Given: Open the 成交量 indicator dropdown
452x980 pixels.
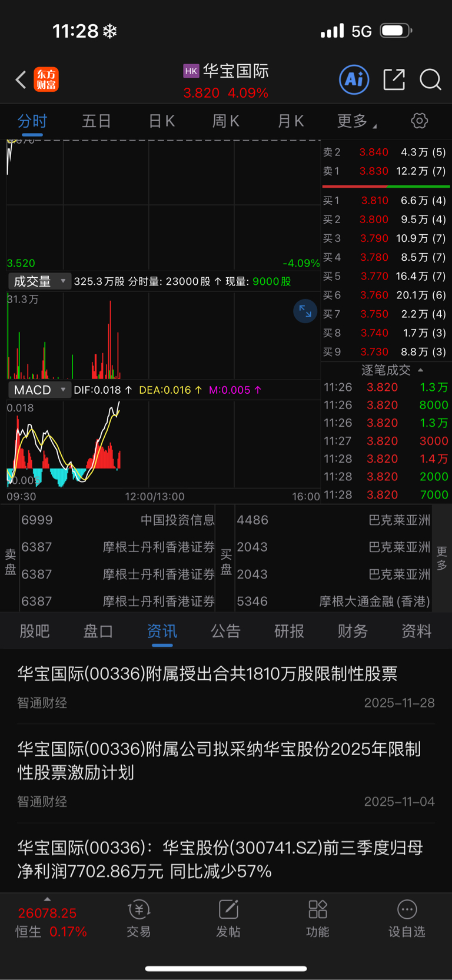Looking at the screenshot, I should 39,281.
